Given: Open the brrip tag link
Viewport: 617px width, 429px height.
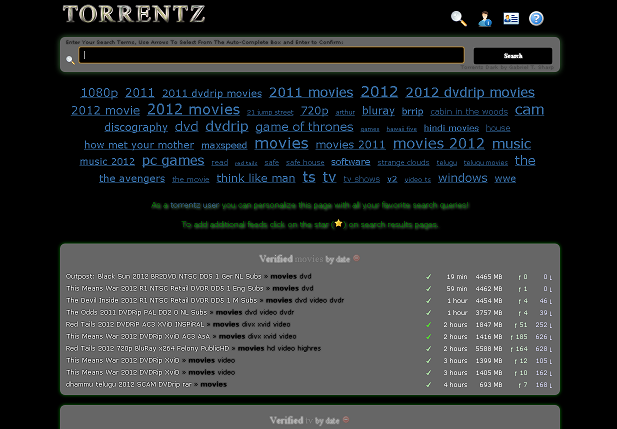Looking at the screenshot, I should [x=412, y=111].
